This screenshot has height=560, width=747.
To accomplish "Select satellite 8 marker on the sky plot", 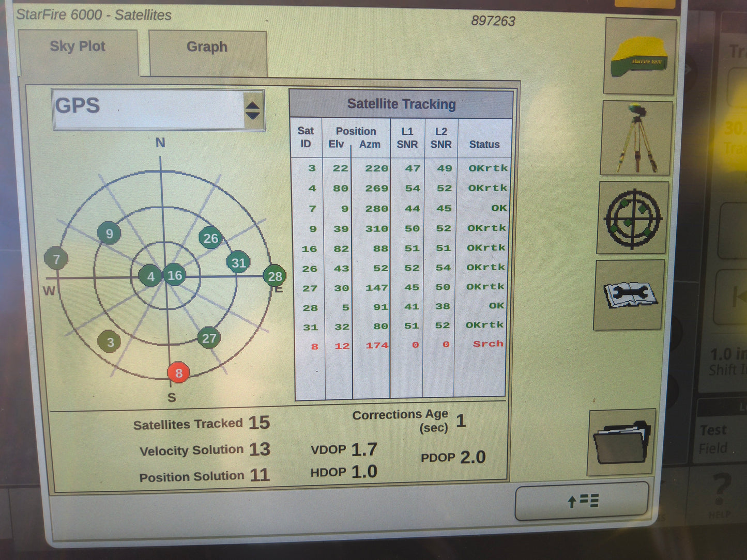I will 179,372.
